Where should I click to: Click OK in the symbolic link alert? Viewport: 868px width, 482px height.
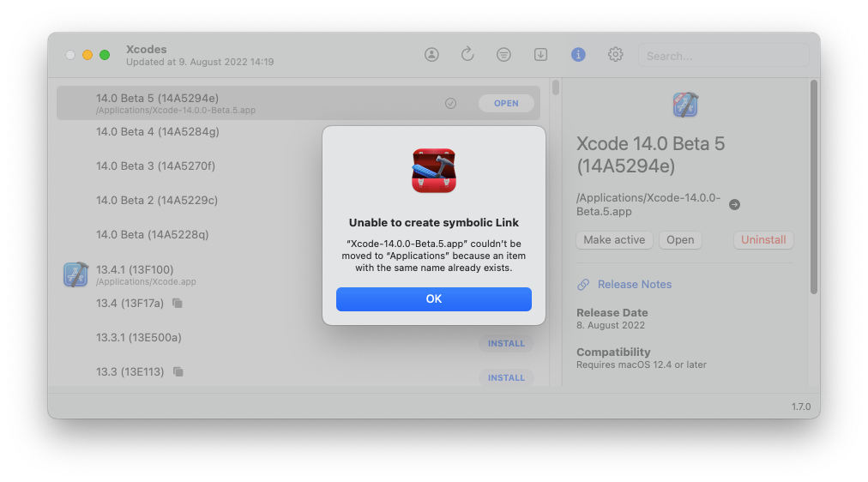433,298
